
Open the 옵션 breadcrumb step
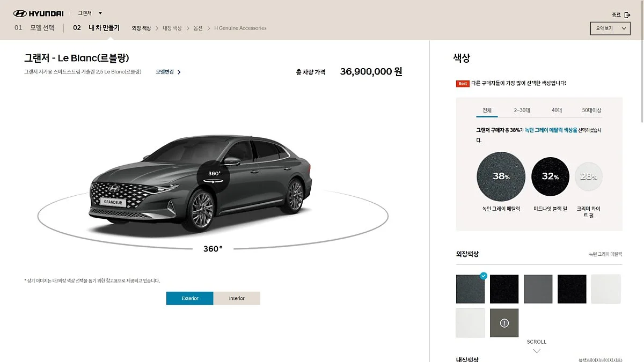(x=198, y=28)
